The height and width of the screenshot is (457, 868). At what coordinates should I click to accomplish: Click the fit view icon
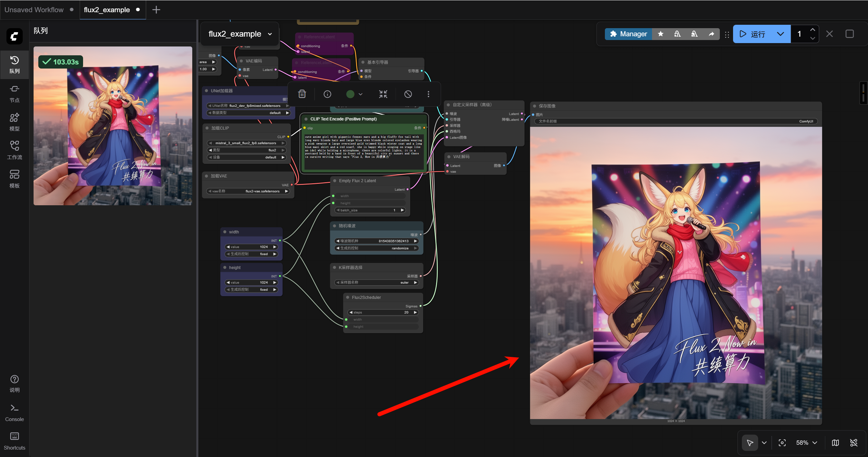[782, 443]
